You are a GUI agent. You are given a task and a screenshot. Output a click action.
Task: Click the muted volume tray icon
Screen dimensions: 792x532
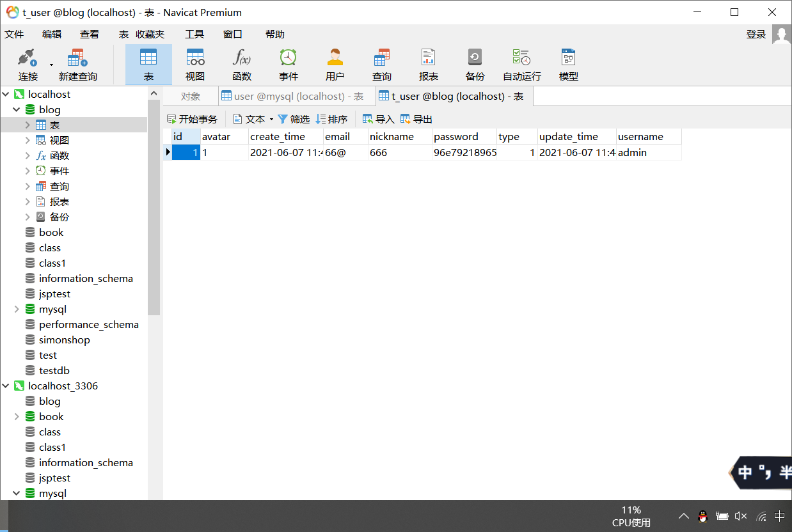coord(741,516)
